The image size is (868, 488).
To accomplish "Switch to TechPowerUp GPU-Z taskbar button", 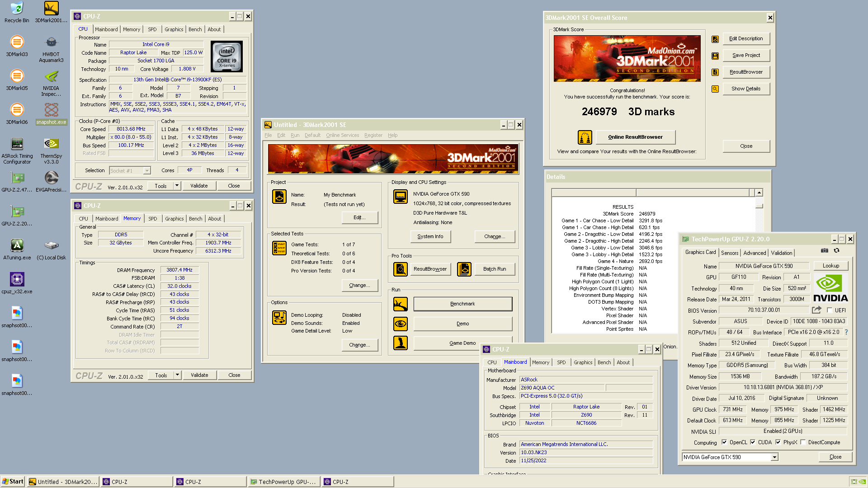I will point(284,482).
